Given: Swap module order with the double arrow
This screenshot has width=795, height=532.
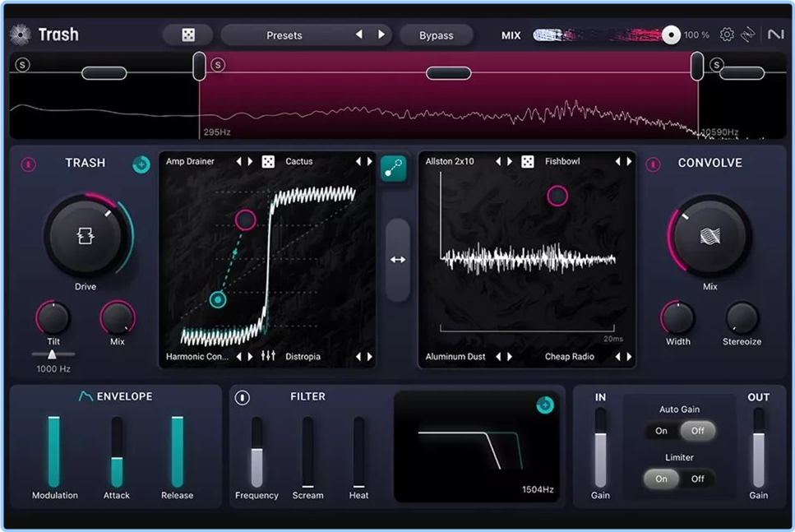Looking at the screenshot, I should (398, 260).
